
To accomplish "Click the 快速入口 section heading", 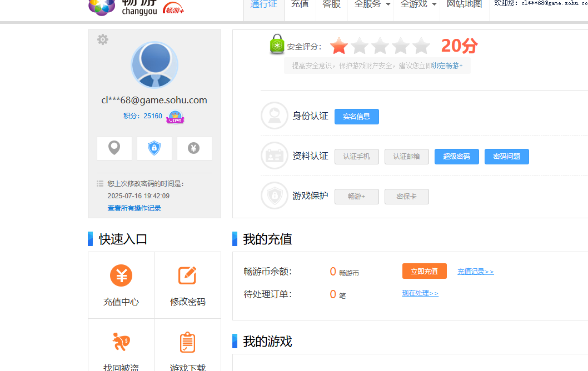I will pyautogui.click(x=123, y=239).
